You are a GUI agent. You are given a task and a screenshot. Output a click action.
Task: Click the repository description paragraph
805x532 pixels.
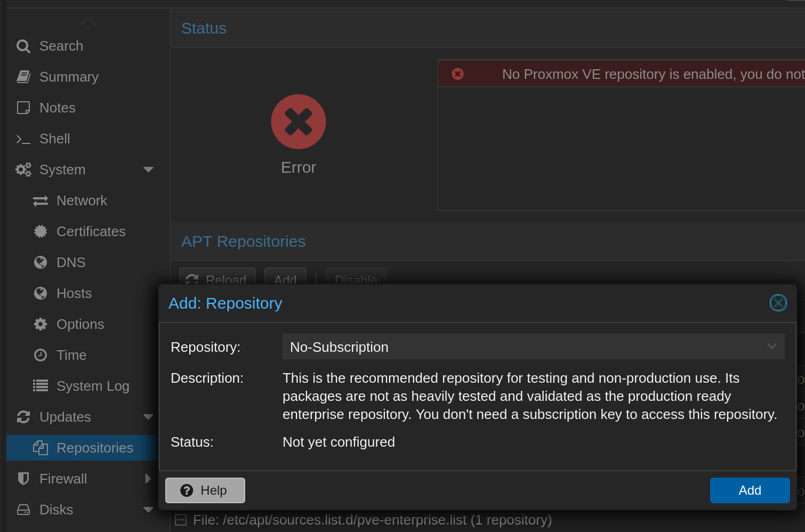click(529, 396)
